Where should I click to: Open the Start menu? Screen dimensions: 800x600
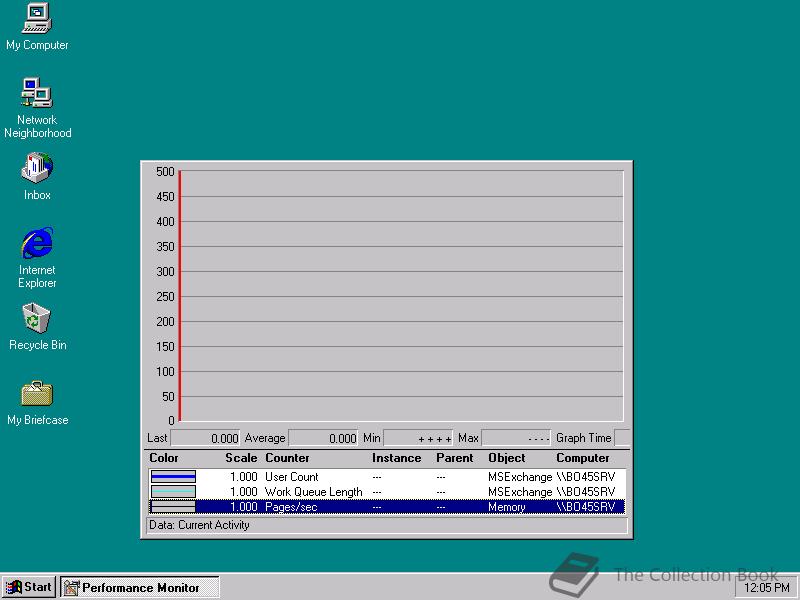coord(29,587)
